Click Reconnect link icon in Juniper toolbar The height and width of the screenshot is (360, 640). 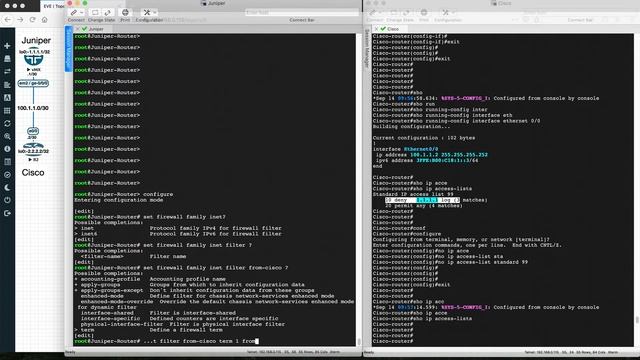tap(107, 13)
